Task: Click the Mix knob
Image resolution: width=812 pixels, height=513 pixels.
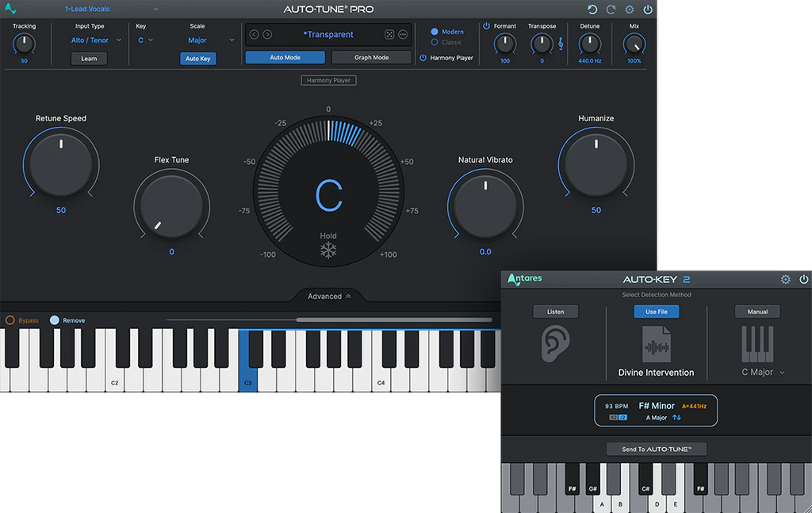Action: pyautogui.click(x=634, y=44)
